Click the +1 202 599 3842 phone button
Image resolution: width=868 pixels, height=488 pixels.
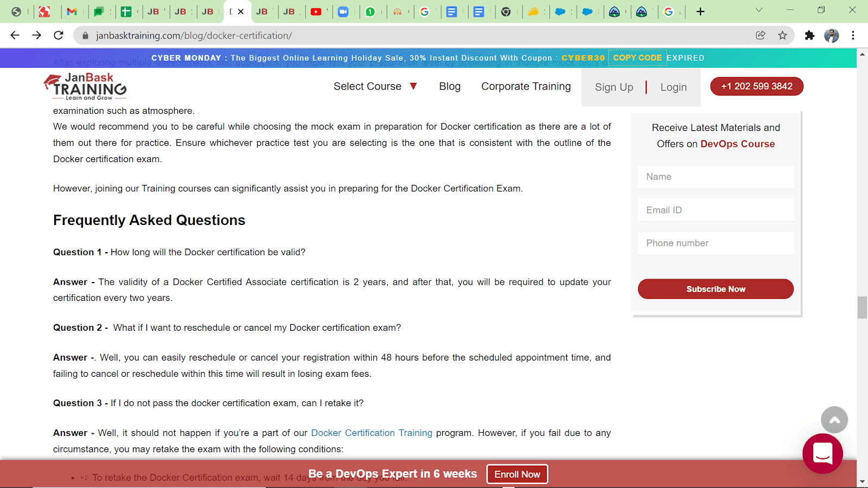pyautogui.click(x=756, y=86)
